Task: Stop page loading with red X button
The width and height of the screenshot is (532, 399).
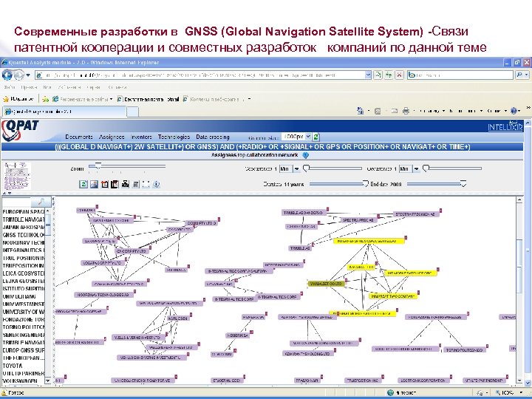Action: pos(399,75)
